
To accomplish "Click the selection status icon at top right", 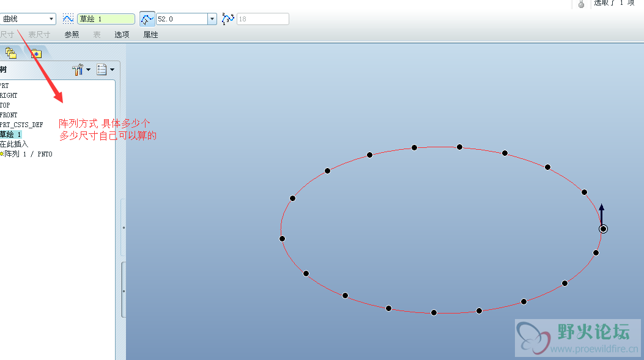I will (x=581, y=4).
